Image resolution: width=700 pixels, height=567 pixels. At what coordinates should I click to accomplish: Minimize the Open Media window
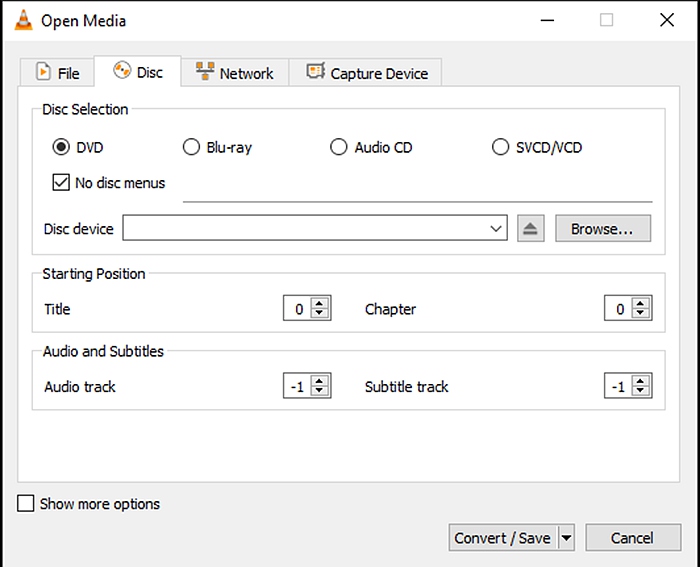pyautogui.click(x=547, y=20)
